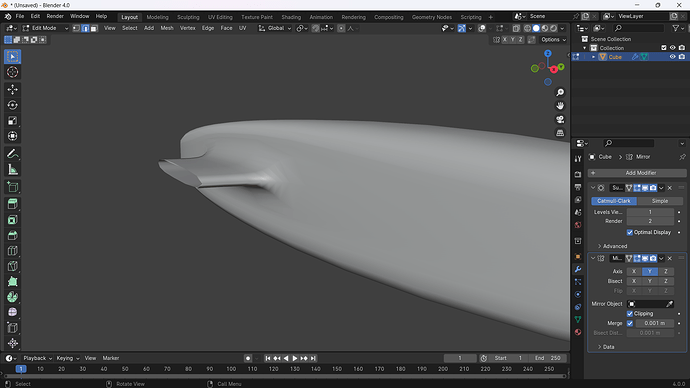690x388 pixels.
Task: Open the Material properties tab
Action: pos(578,332)
